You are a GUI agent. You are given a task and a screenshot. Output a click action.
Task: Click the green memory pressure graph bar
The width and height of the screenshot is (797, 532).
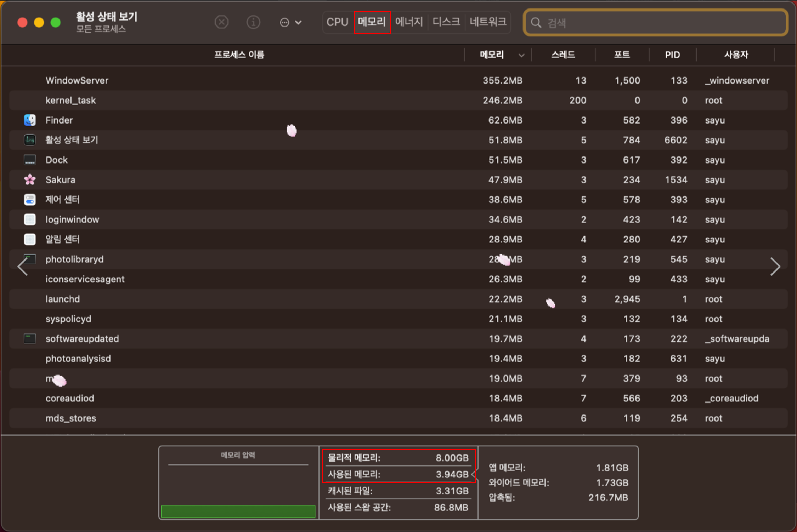[x=238, y=511]
